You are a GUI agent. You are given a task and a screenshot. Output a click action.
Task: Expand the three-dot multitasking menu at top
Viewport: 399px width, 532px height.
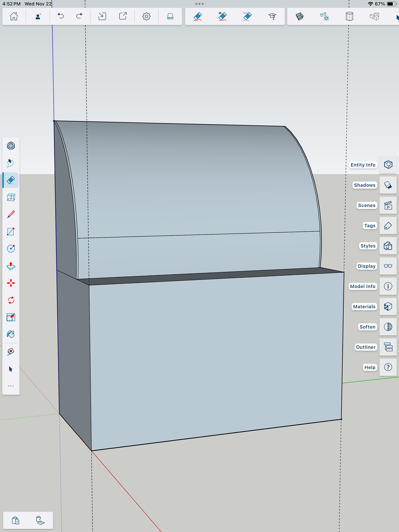[199, 4]
